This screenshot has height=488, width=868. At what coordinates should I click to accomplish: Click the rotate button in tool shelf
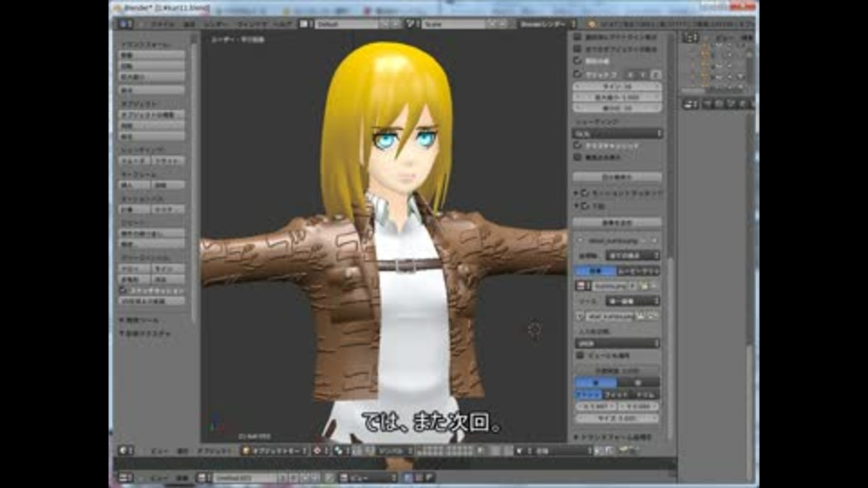tap(152, 66)
